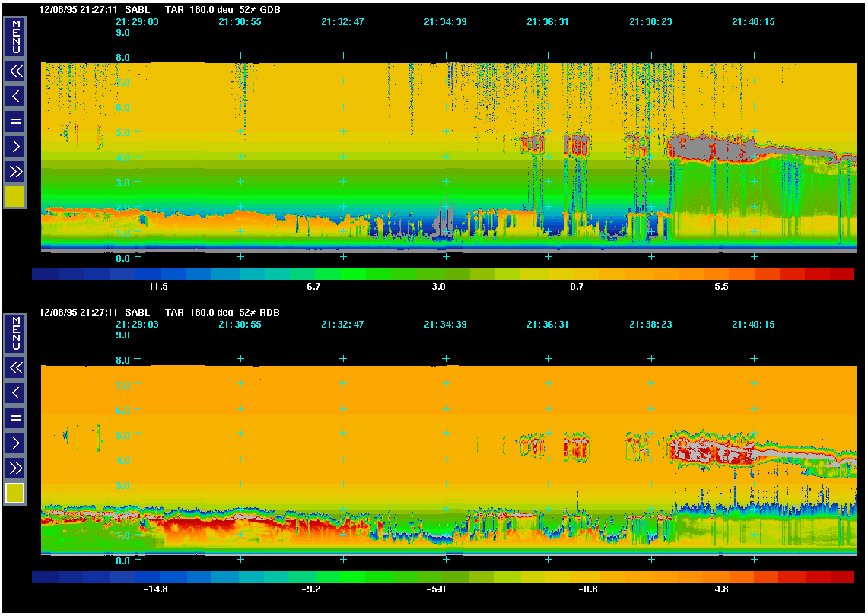Click the dark blue end of RDB color scale

click(45, 576)
